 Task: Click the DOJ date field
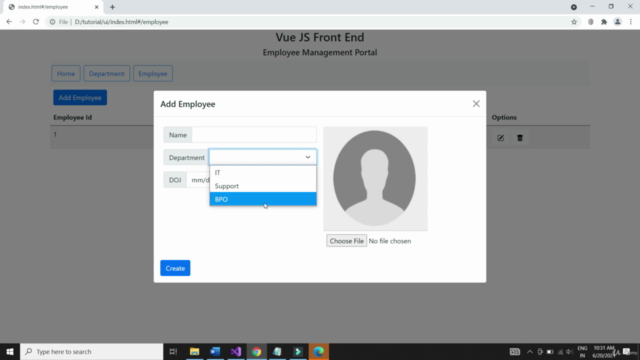(198, 180)
